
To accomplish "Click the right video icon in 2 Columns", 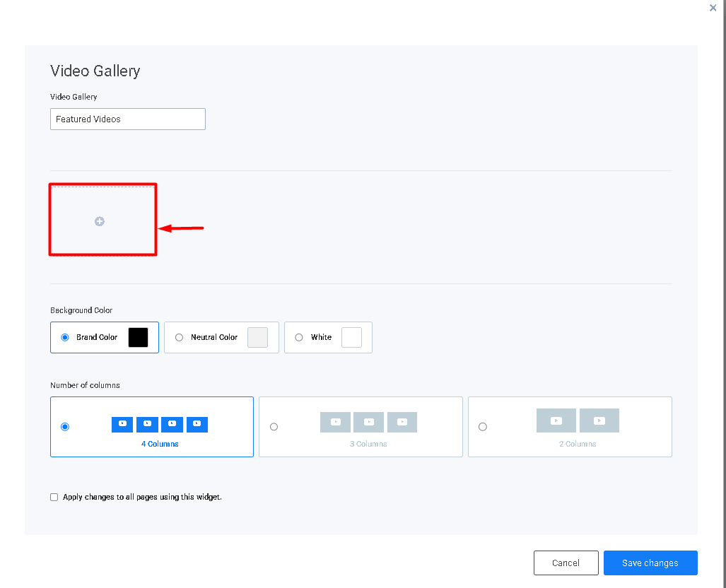I will tap(599, 421).
